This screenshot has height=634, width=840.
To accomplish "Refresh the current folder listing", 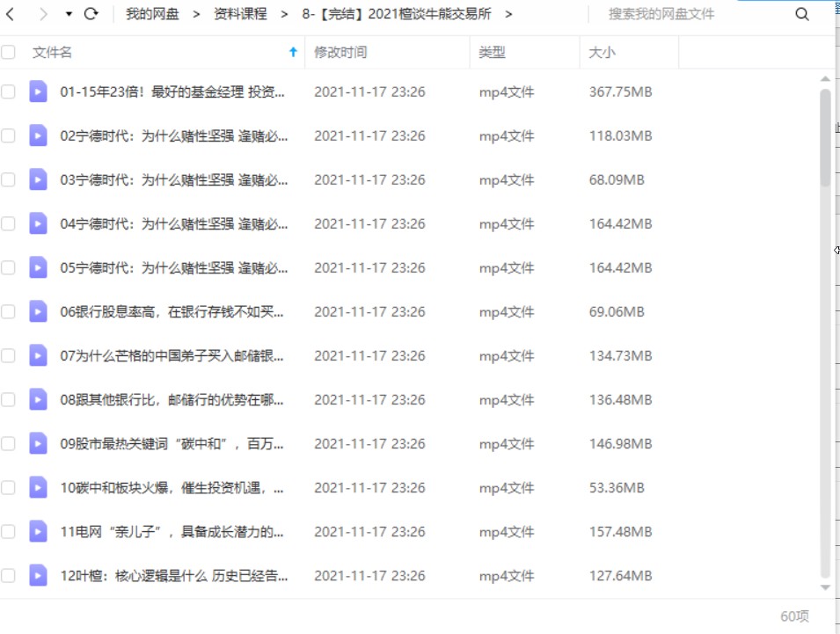I will (91, 14).
